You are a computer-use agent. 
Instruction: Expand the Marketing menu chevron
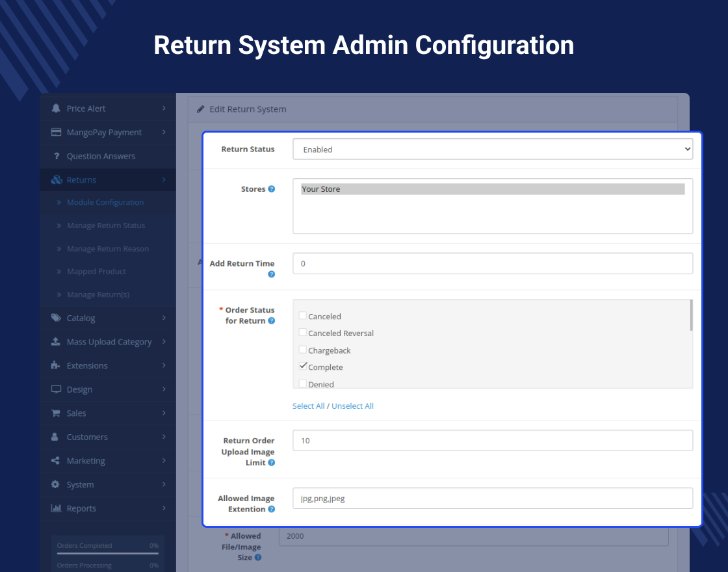click(x=164, y=461)
